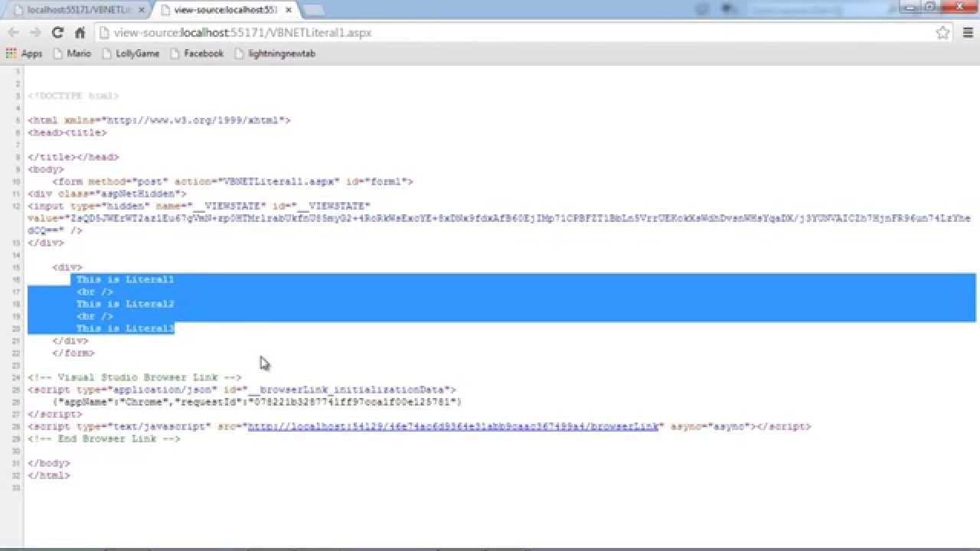Click the DOCTYPE html line
This screenshot has height=551, width=980.
[x=73, y=96]
